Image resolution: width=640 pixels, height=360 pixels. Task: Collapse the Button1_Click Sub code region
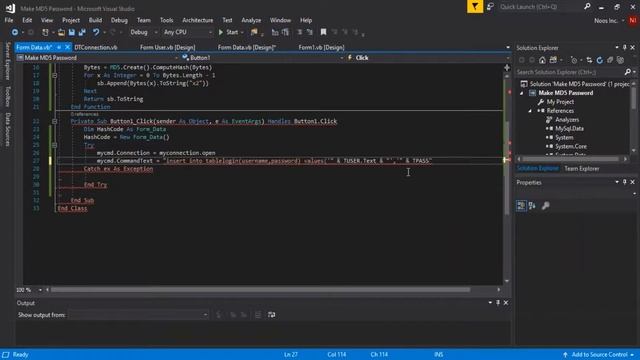[54, 121]
